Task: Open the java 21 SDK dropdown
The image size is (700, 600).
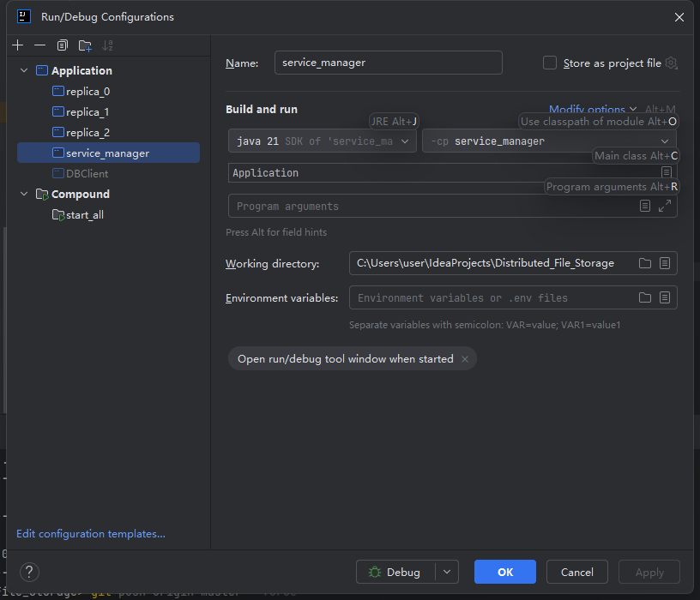Action: [x=322, y=141]
